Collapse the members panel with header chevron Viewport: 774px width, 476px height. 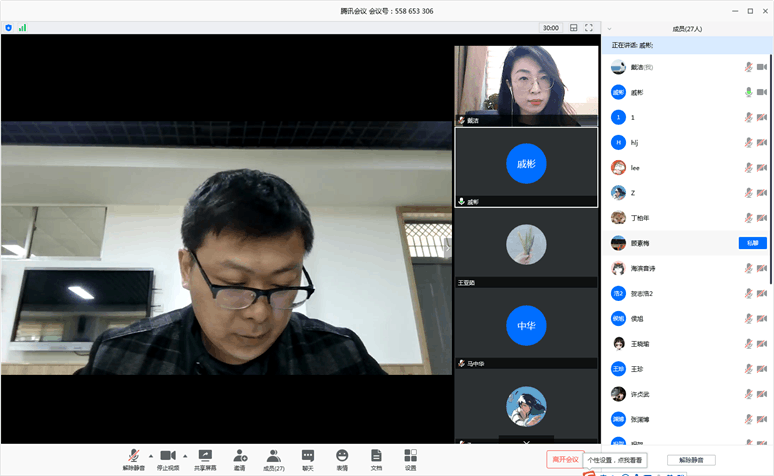click(610, 29)
